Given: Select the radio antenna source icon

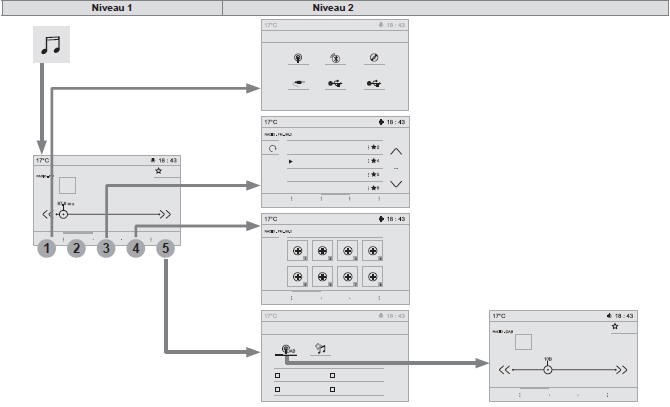Looking at the screenshot, I should [x=298, y=58].
